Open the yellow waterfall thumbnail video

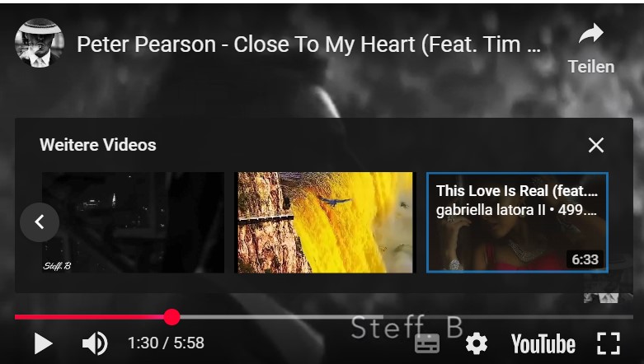pos(325,222)
